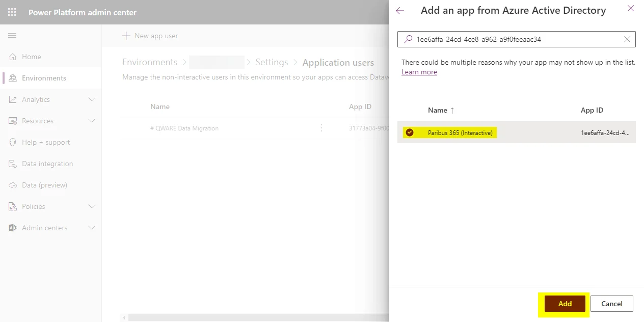Click the Admin centers navigation label
Viewport: 644px width, 322px height.
click(45, 228)
